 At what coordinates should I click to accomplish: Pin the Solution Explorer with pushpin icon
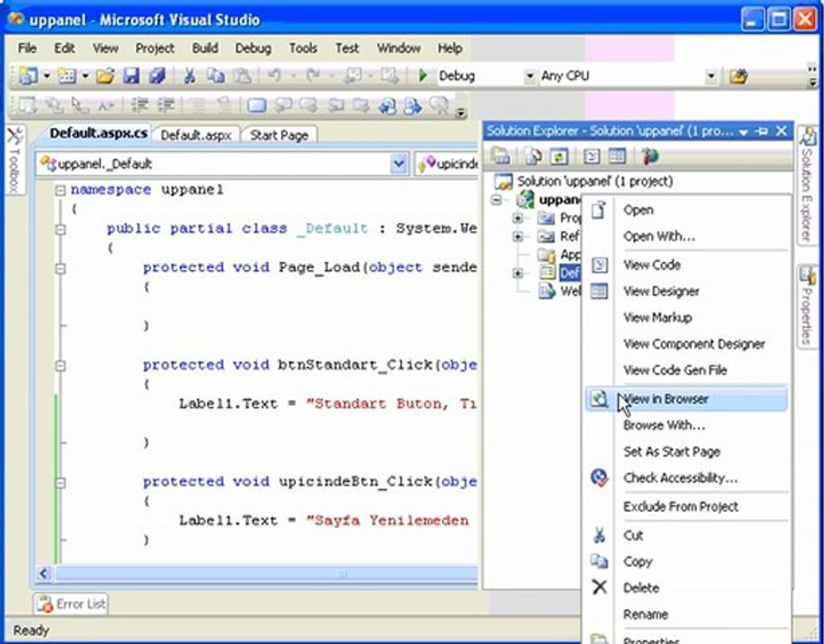coord(762,131)
